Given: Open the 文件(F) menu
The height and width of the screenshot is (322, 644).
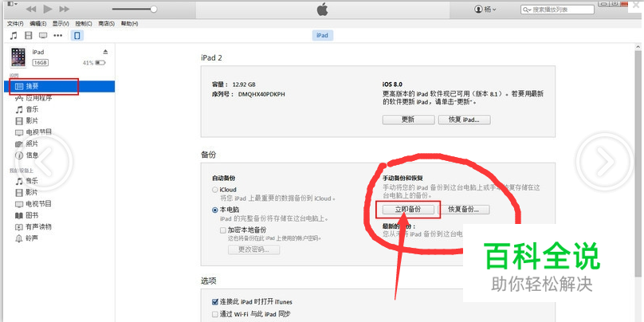Looking at the screenshot, I should pyautogui.click(x=15, y=23).
